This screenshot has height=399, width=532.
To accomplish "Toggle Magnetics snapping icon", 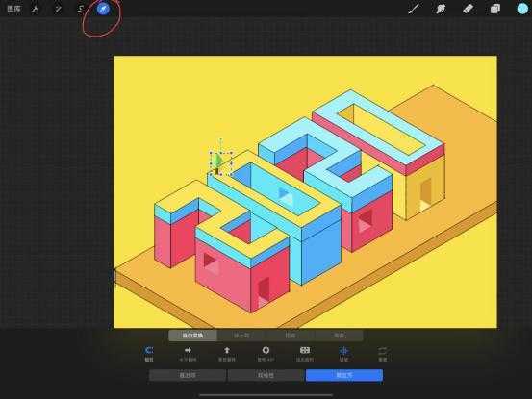I will click(149, 354).
